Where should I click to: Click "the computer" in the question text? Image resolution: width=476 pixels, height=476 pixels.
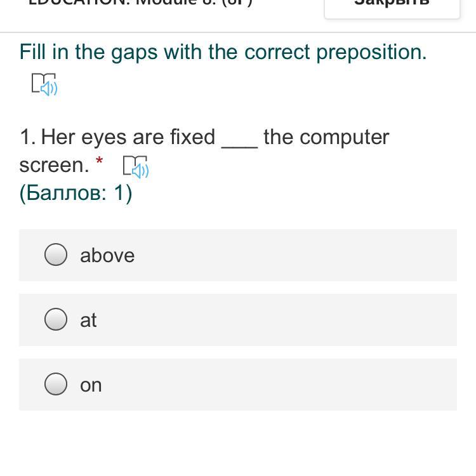[326, 137]
